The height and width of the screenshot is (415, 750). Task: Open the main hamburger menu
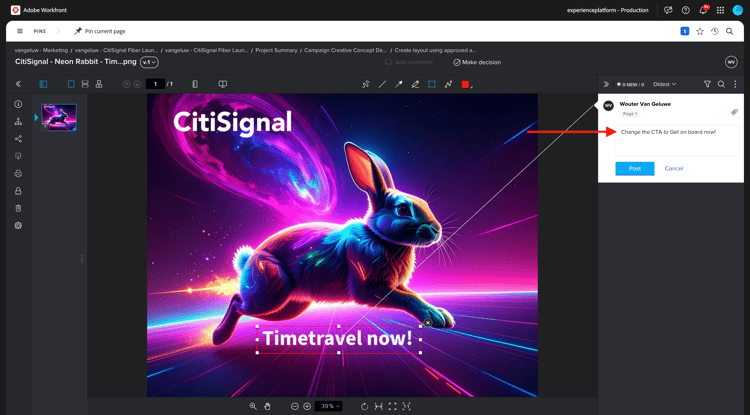click(x=19, y=31)
